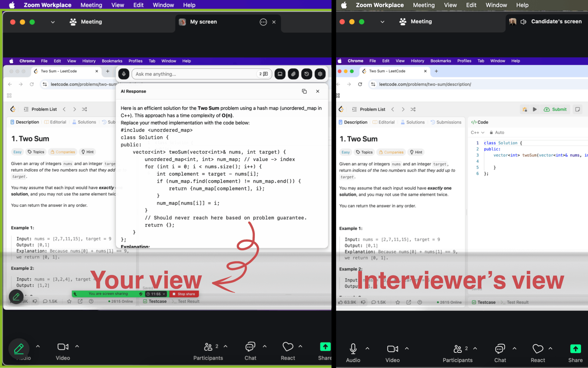The width and height of the screenshot is (588, 368).
Task: Open the overlay's history clock icon
Action: pyautogui.click(x=307, y=74)
